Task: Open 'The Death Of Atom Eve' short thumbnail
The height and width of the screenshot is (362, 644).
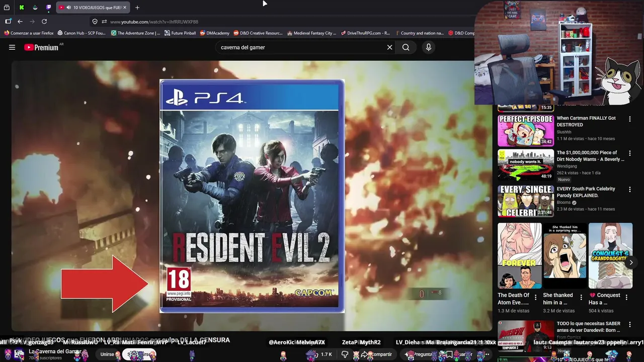Action: [520, 256]
